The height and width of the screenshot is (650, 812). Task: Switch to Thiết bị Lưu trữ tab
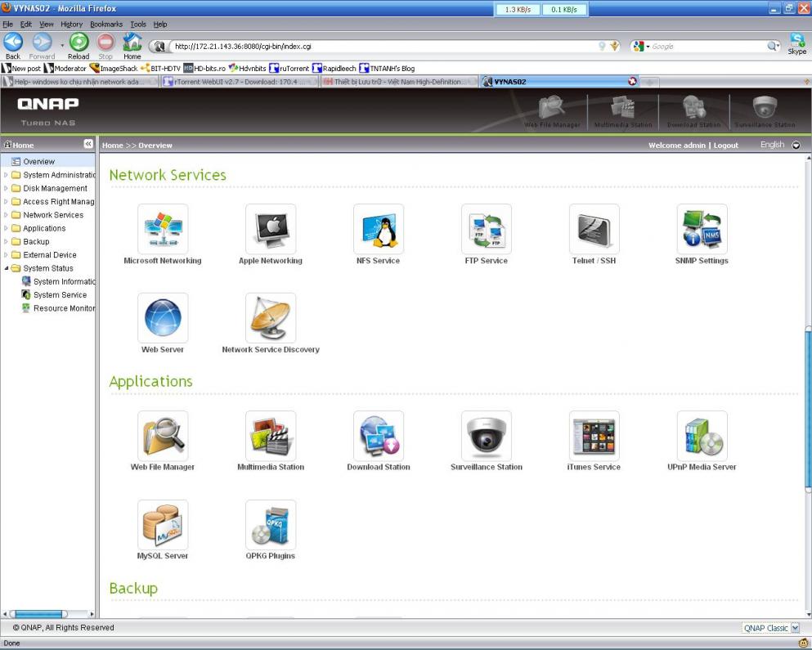[x=399, y=82]
